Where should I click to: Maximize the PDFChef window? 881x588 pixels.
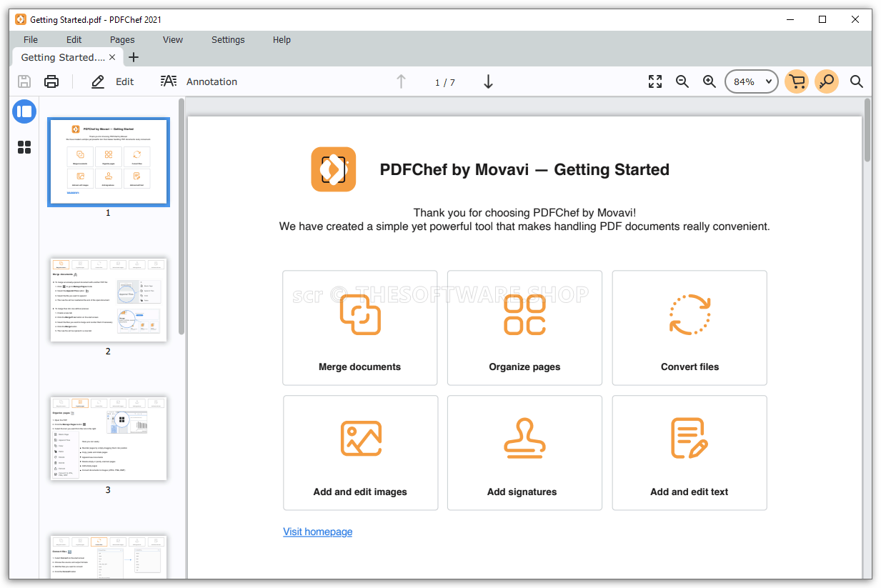click(x=822, y=19)
